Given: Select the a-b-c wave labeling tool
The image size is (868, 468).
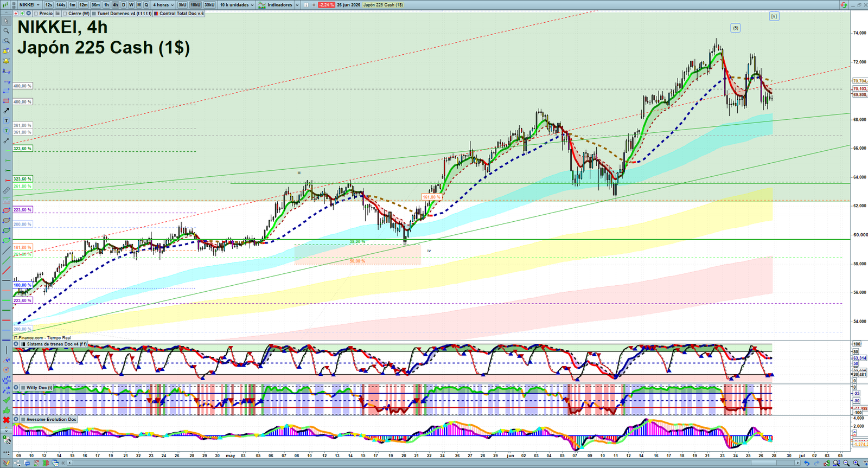Looking at the screenshot, I should pyautogui.click(x=7, y=390).
